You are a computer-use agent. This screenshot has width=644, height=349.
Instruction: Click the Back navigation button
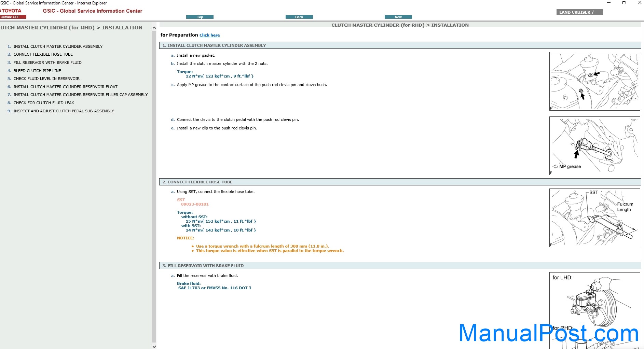(x=299, y=17)
